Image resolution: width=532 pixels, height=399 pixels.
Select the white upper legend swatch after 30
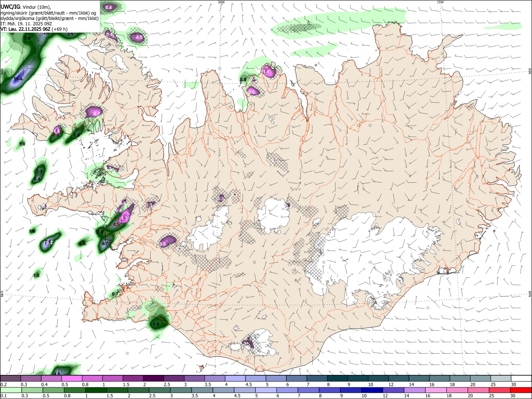(522, 379)
